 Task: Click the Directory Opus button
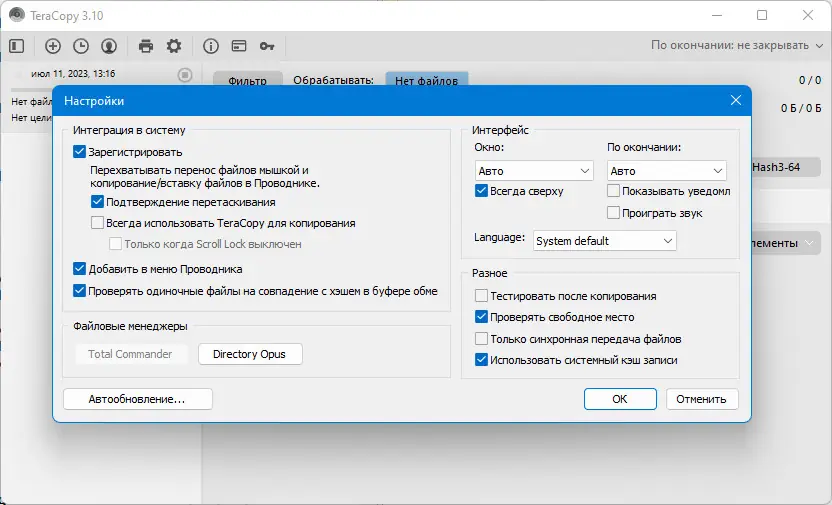click(x=250, y=354)
